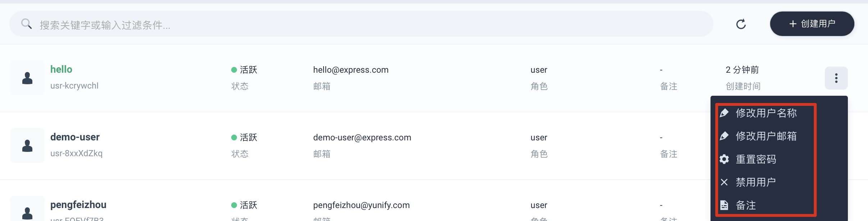Click the gear icon beside 重置密码

[724, 159]
